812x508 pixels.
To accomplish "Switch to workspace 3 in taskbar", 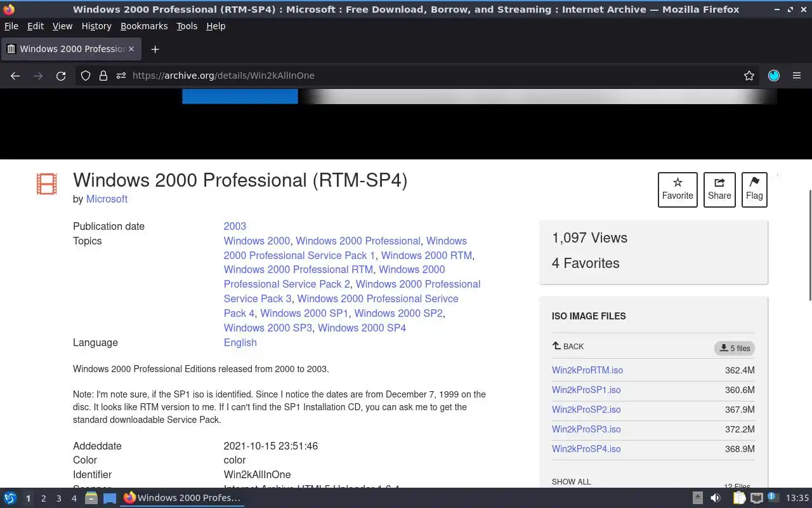I will coord(58,498).
